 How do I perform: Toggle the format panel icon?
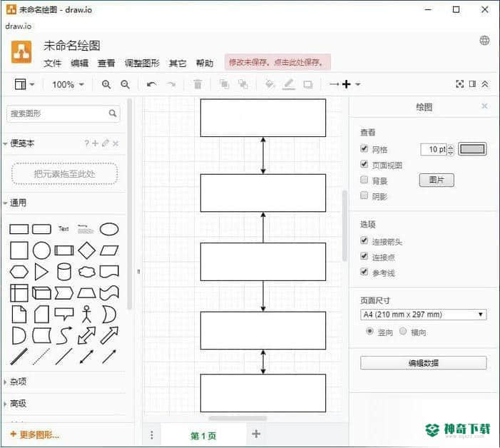pos(473,84)
